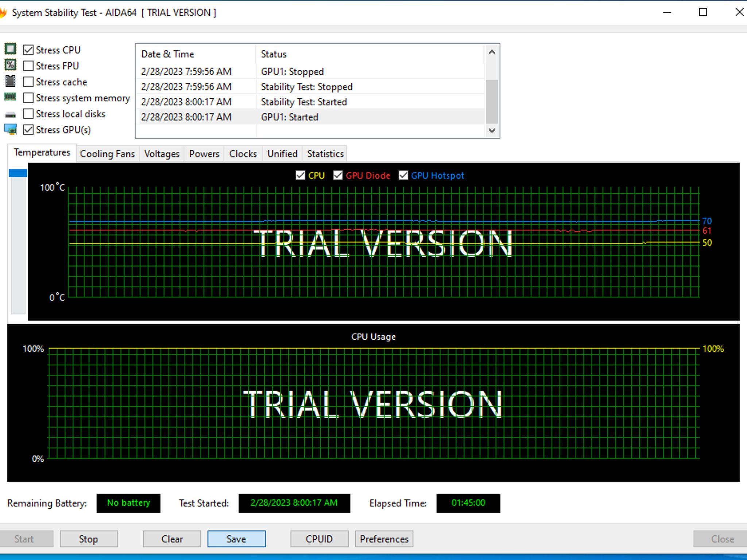Select the 'Stability Test: Started' log row
This screenshot has width=747, height=560.
click(x=311, y=102)
